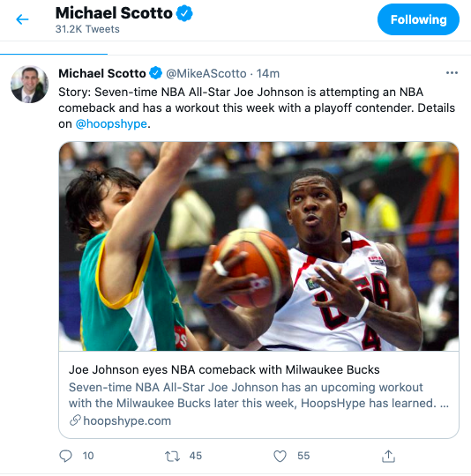Retweet the Joe Johnson story

[x=172, y=456]
